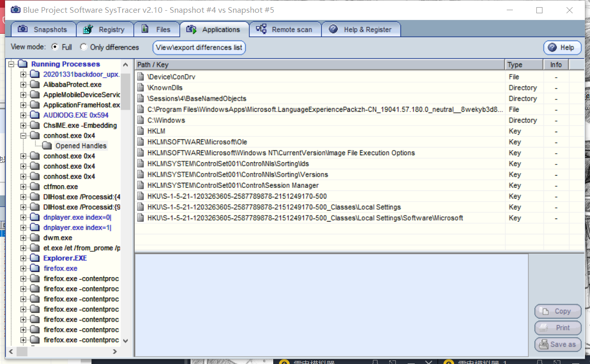Click file icon beside the HKLM row
The height and width of the screenshot is (364, 590).
coord(140,131)
